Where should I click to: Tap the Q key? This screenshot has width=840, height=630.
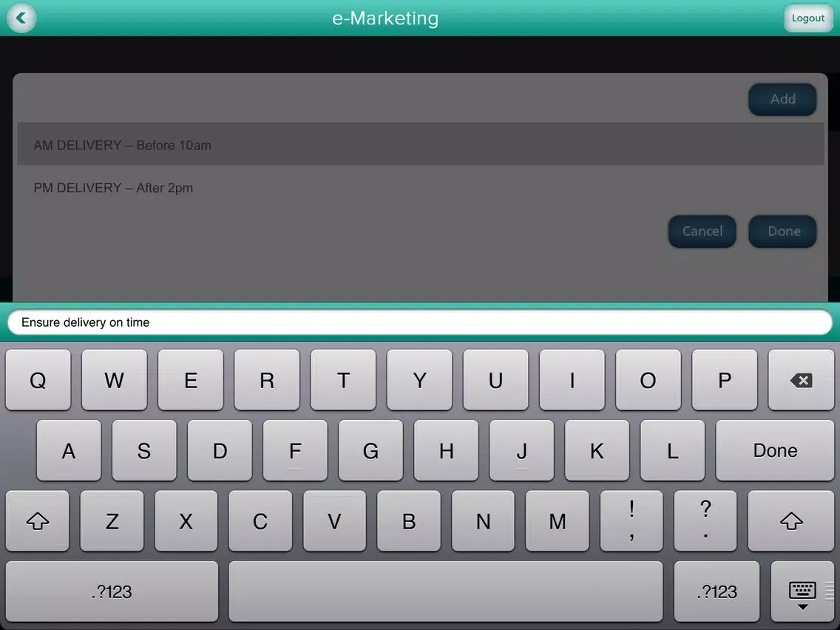click(38, 380)
